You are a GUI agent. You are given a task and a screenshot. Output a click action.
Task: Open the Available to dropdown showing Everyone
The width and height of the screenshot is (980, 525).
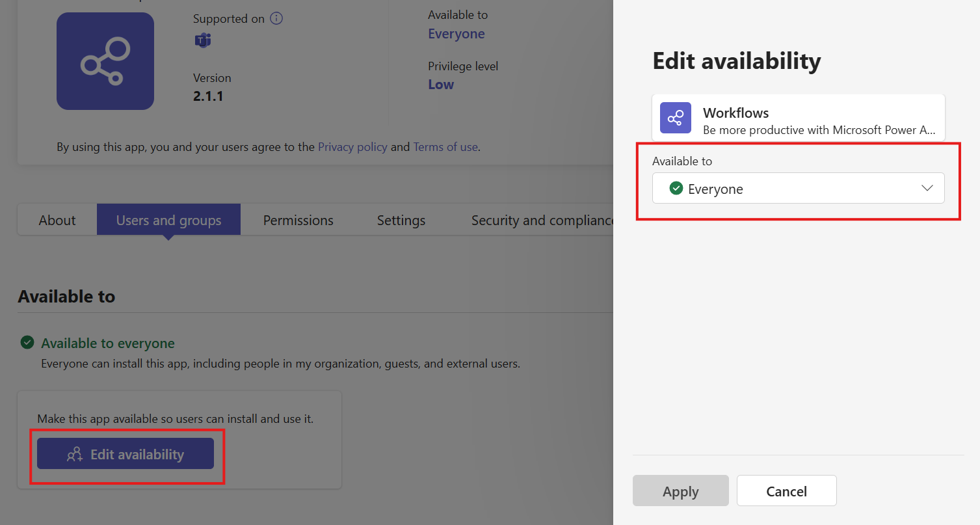click(x=798, y=188)
